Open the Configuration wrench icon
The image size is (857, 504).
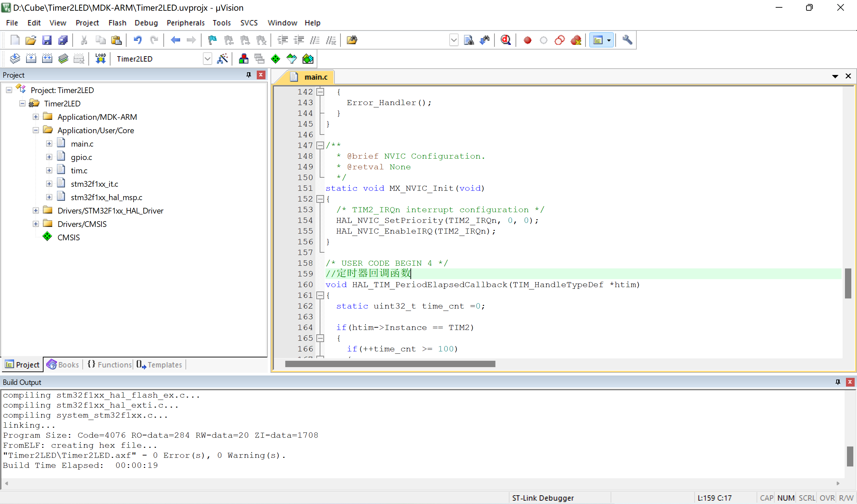[627, 40]
